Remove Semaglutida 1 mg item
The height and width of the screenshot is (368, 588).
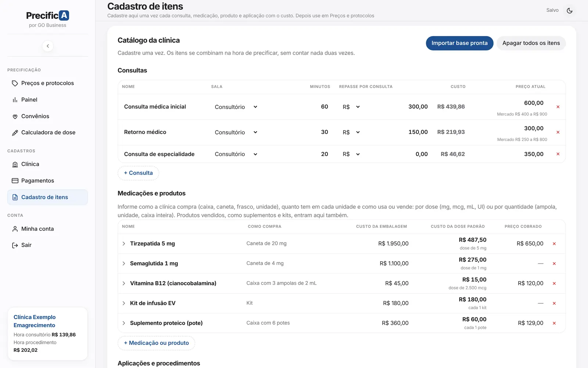554,263
